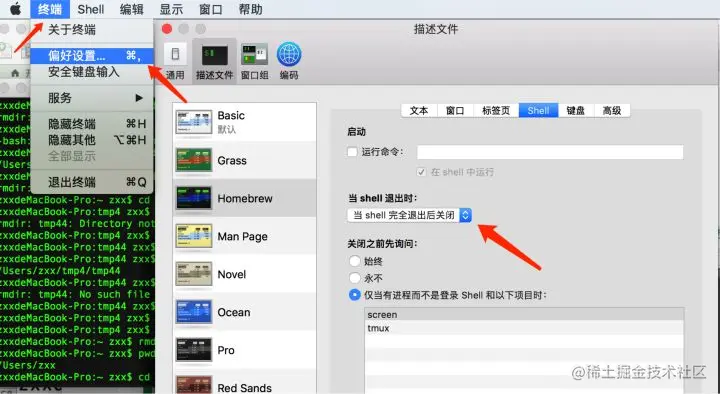Switch to the Shell tab in profile settings
720x394 pixels.
coord(538,111)
